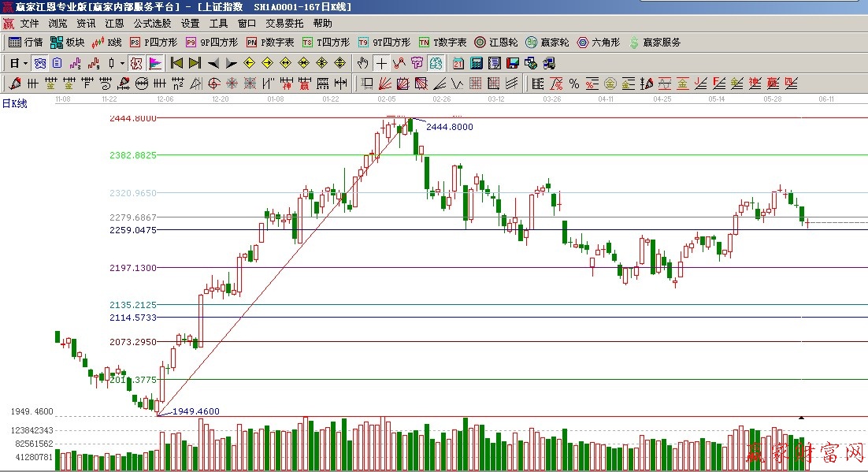Open the calculator icon in toolbar
Screen dimensions: 868x472
coord(477,63)
